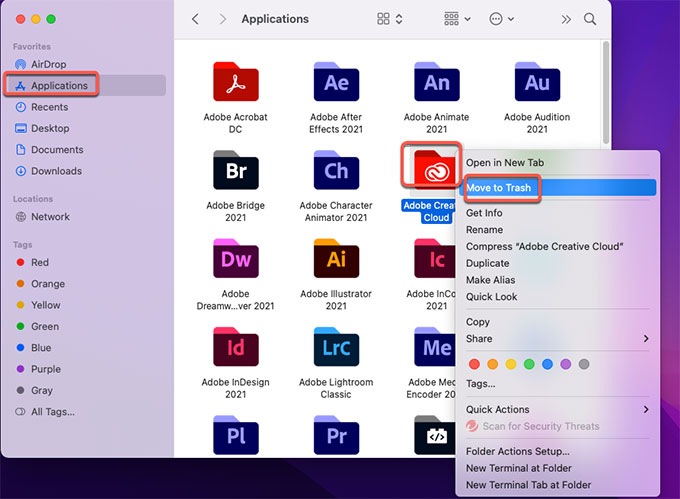Select Adobe After Effects 2021 icon

336,82
